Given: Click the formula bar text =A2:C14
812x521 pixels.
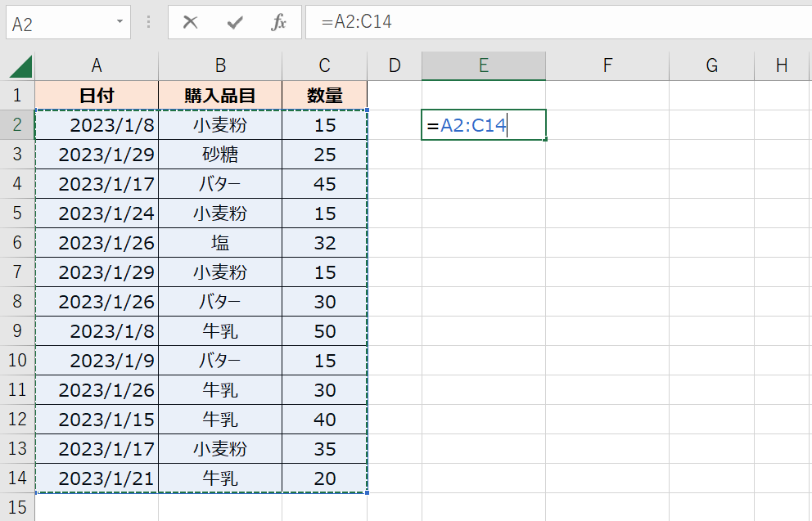Looking at the screenshot, I should (x=356, y=22).
